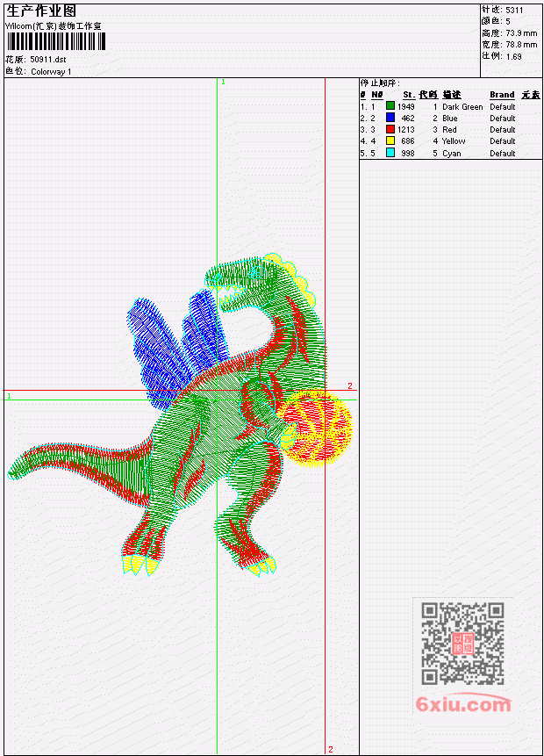The height and width of the screenshot is (756, 544).
Task: Click the 'N#' column header
Action: coord(376,95)
